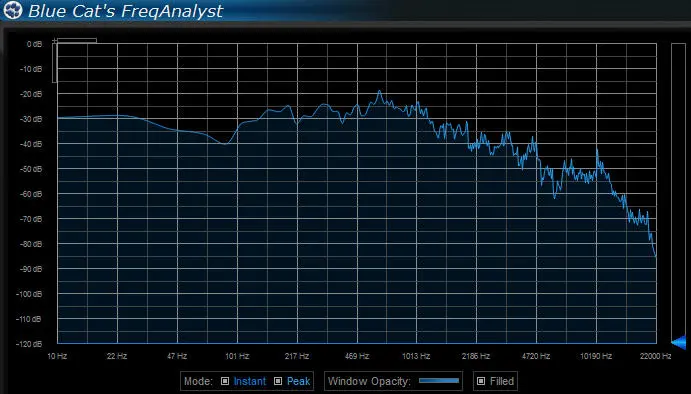The width and height of the screenshot is (691, 394).
Task: Click the Blue Cat paw logo icon
Action: click(x=12, y=10)
